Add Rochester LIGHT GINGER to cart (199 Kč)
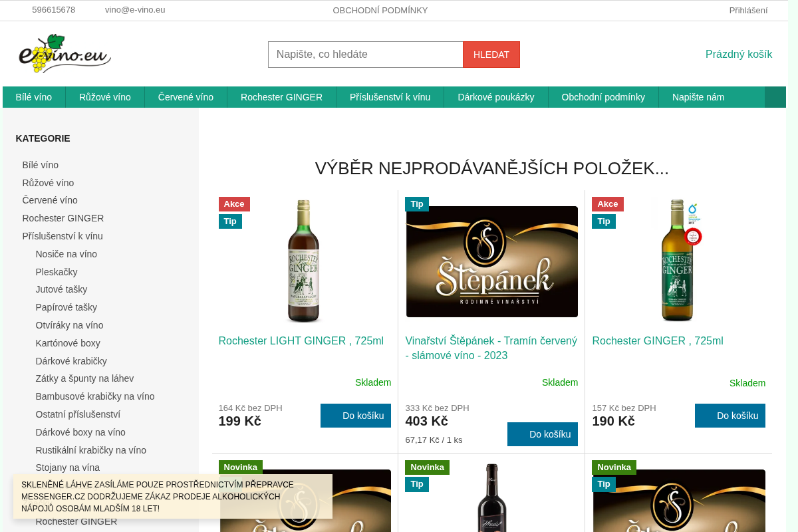 tap(356, 416)
